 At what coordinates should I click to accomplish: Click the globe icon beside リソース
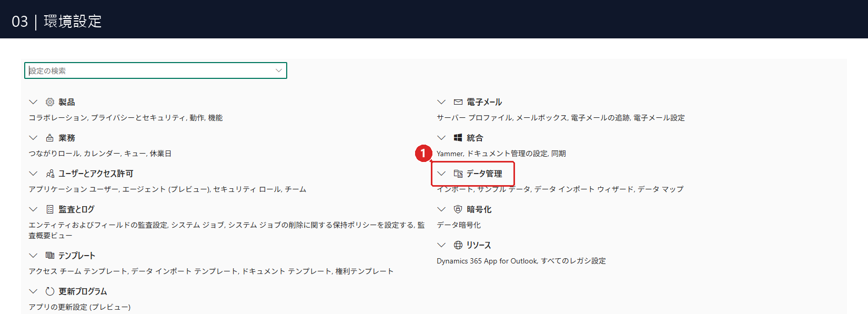[458, 245]
